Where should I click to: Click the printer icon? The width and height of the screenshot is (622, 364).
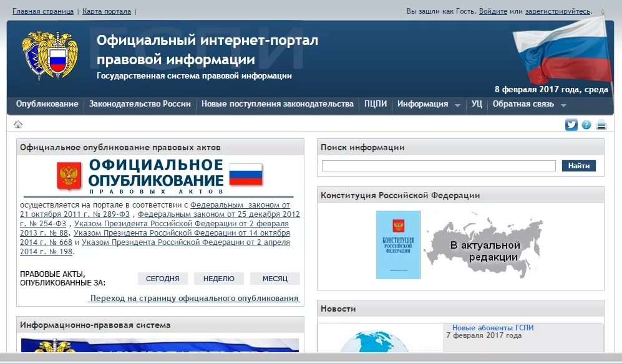click(x=601, y=125)
